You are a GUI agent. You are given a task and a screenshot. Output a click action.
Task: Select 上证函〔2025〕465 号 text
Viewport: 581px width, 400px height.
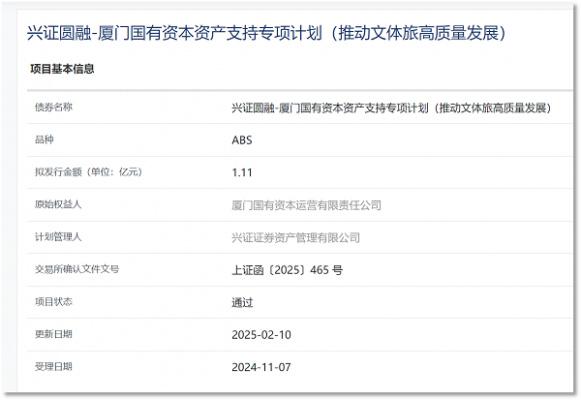coord(287,270)
